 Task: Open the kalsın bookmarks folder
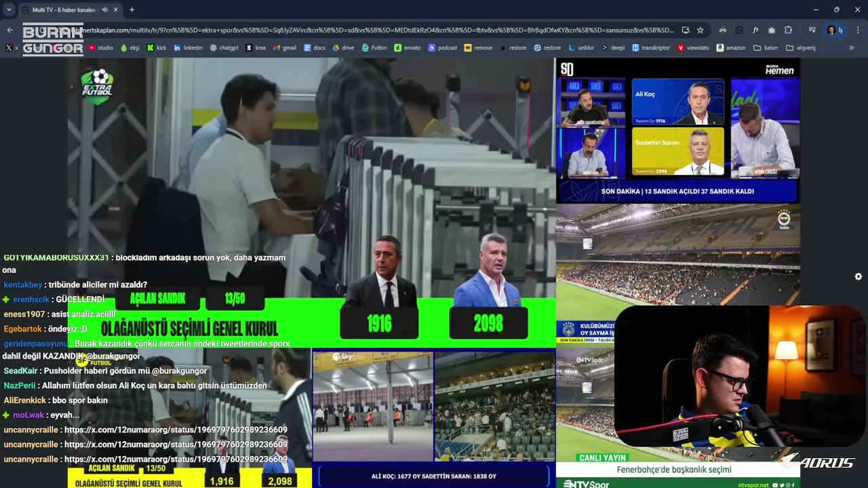point(765,48)
